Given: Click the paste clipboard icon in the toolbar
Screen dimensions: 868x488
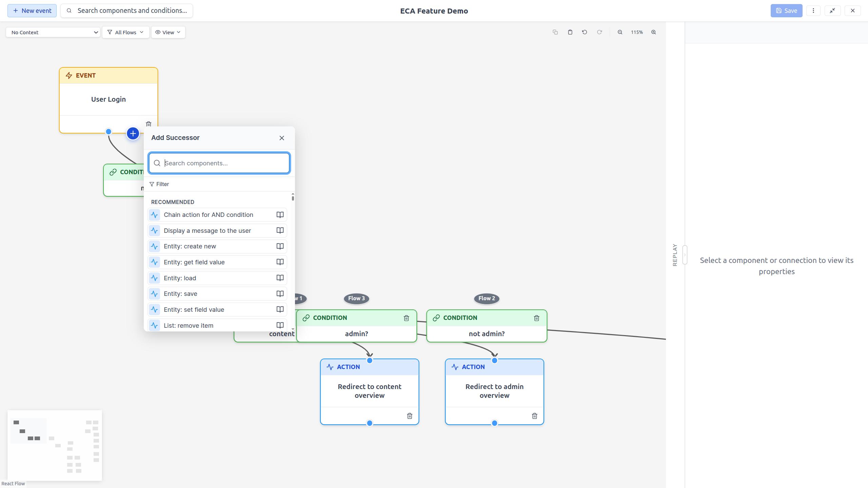Looking at the screenshot, I should coord(570,32).
